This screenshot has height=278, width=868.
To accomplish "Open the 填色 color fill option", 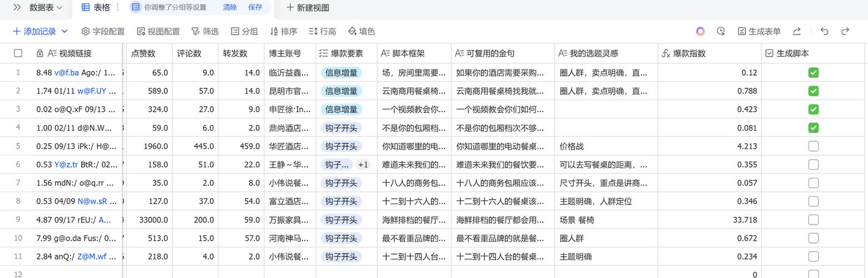I will (x=361, y=32).
